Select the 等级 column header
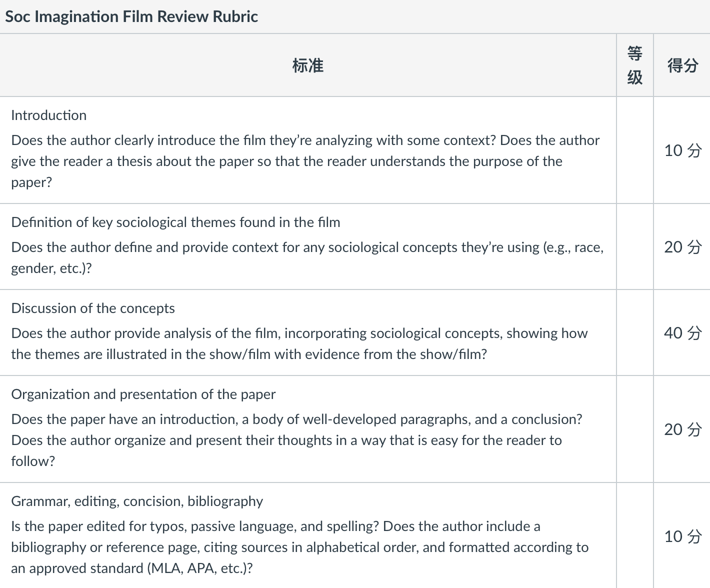 tap(635, 65)
